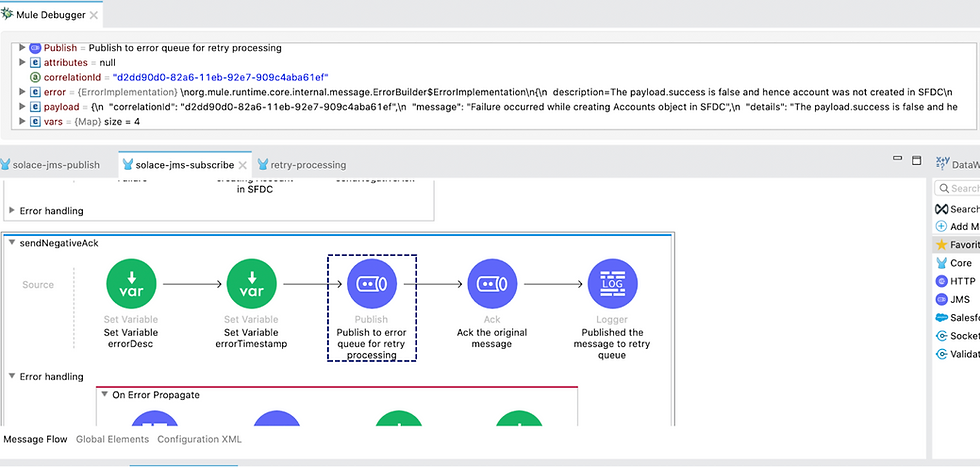Open JMS module in palette
This screenshot has height=467, width=980.
point(941,299)
